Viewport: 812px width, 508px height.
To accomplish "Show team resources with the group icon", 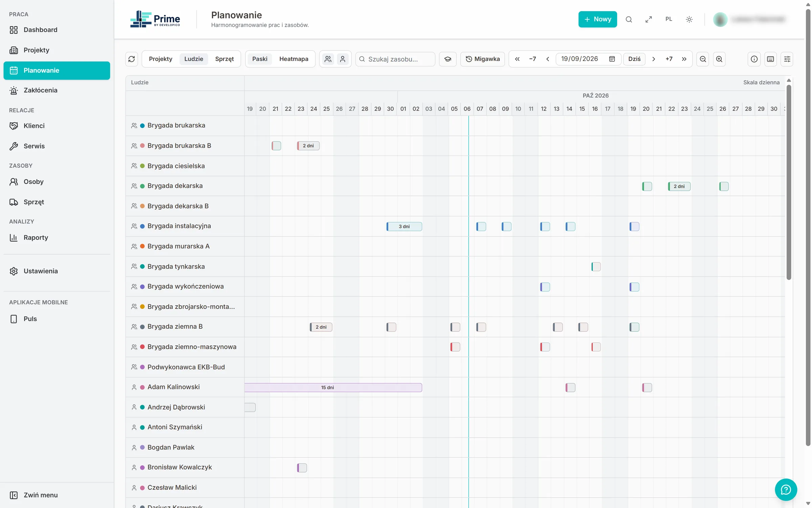I will [x=328, y=59].
